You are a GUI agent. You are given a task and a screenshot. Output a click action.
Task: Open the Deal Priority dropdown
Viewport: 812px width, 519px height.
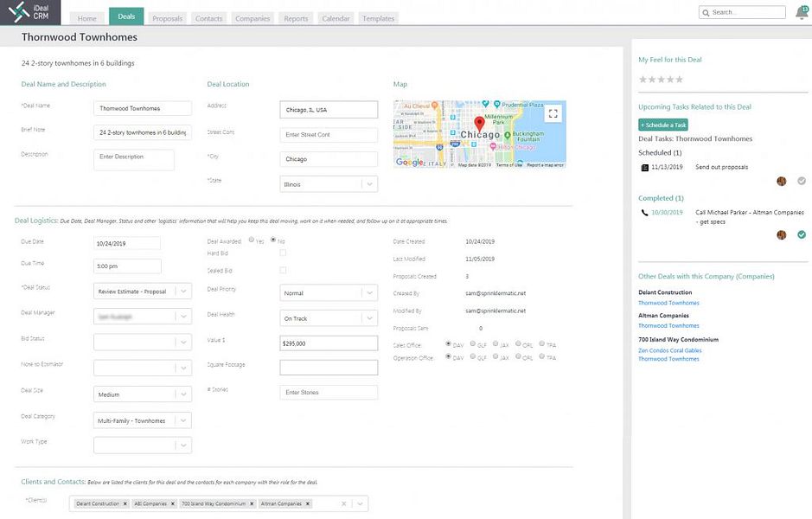(x=329, y=292)
